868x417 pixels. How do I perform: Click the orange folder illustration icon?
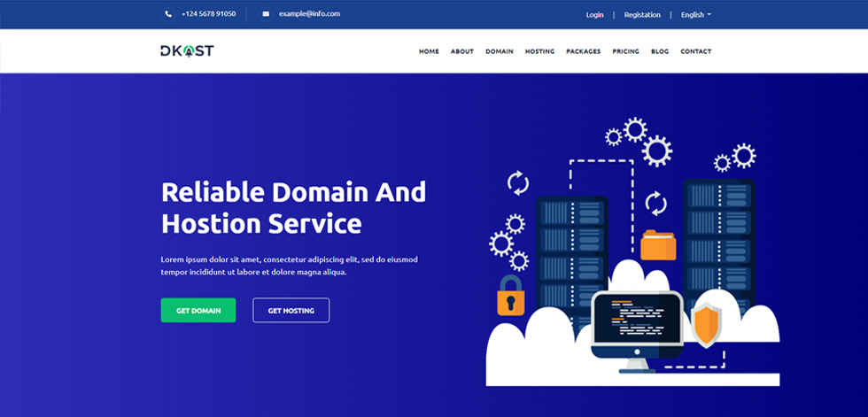tap(658, 245)
